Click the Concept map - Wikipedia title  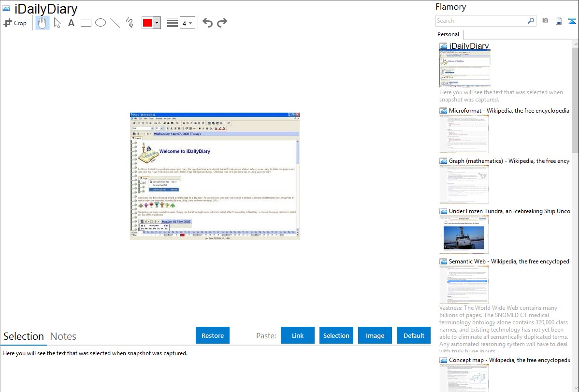[509, 360]
